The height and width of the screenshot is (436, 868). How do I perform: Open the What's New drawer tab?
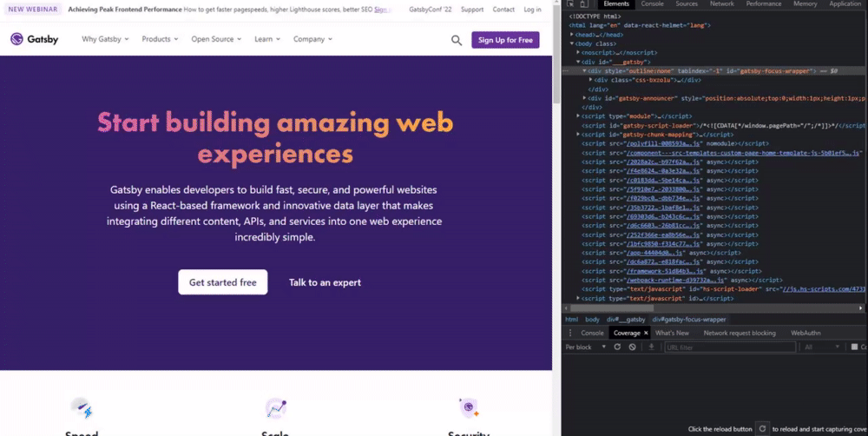672,333
